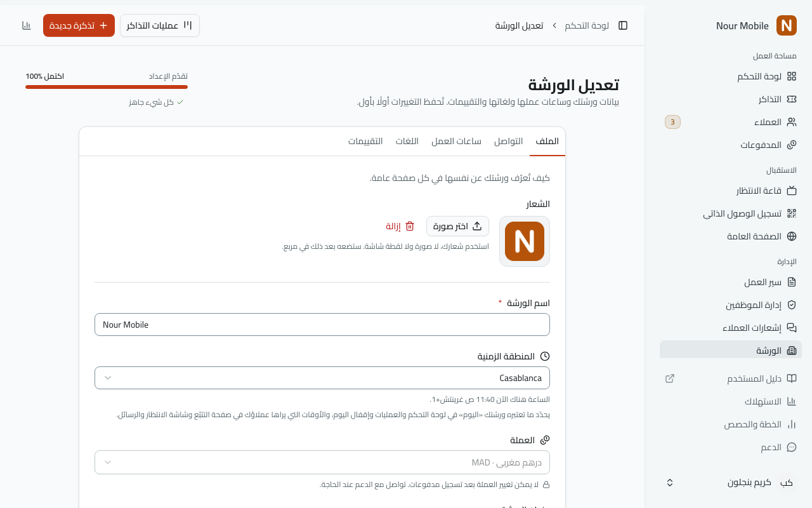Select الورشة in the sidebar

tap(731, 350)
